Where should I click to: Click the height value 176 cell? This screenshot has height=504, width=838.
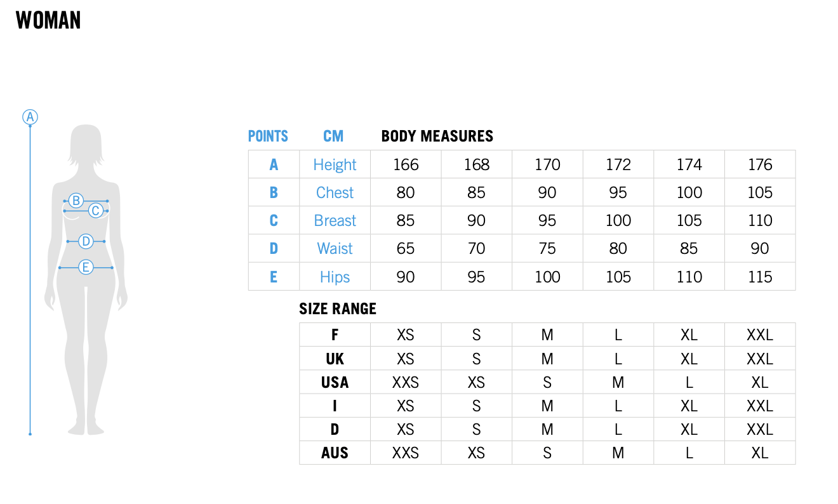click(760, 165)
